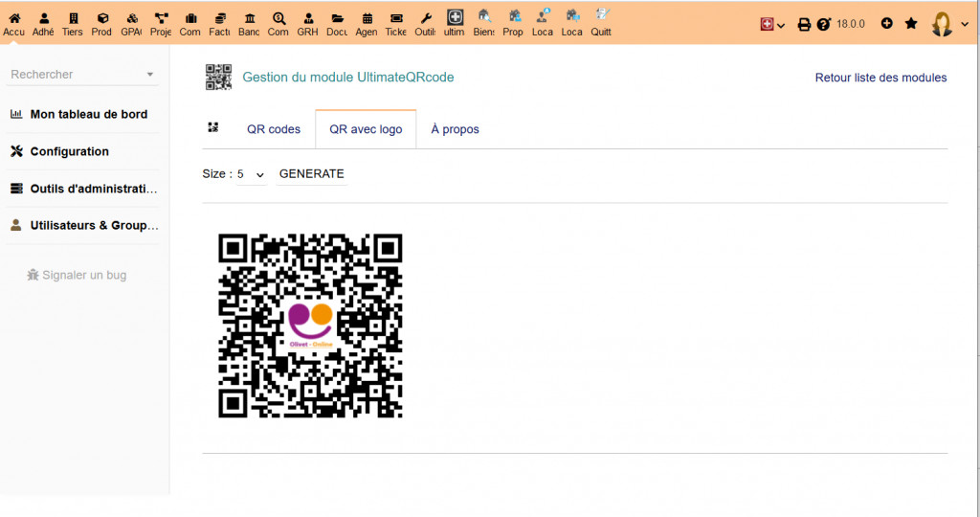Viewport: 980px width, 517px height.
Task: Open the Tiers module icon
Action: (73, 23)
